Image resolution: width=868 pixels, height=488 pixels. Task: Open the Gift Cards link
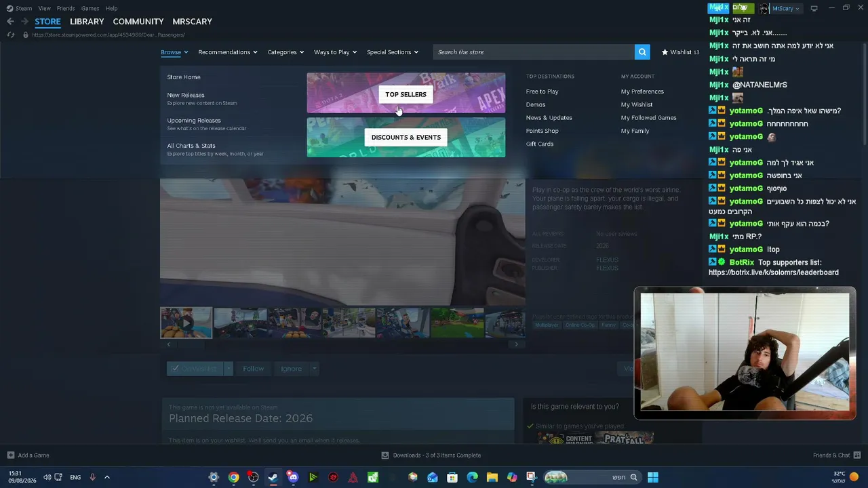click(x=540, y=144)
